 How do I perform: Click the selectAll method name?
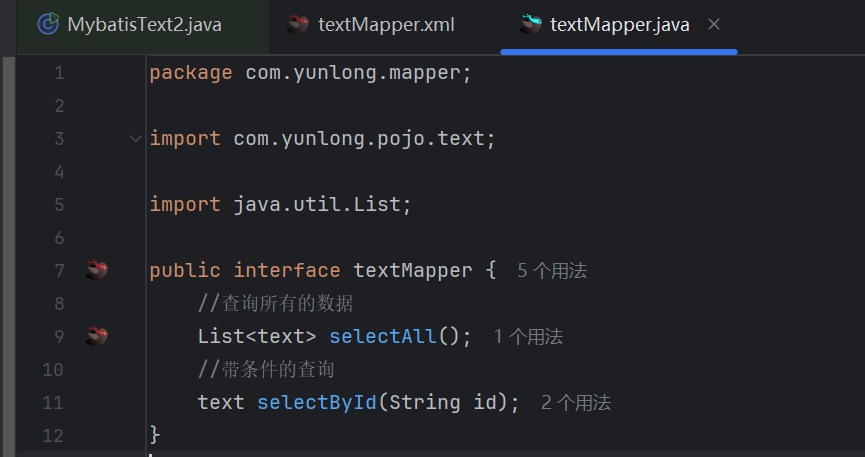click(383, 336)
